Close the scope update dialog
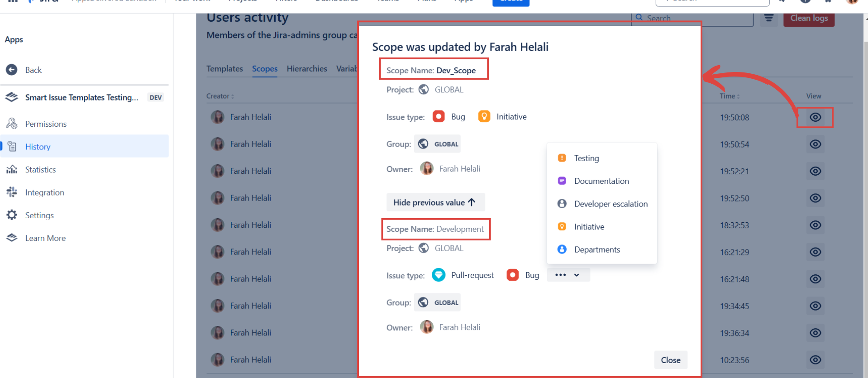The height and width of the screenshot is (378, 868). click(x=670, y=360)
